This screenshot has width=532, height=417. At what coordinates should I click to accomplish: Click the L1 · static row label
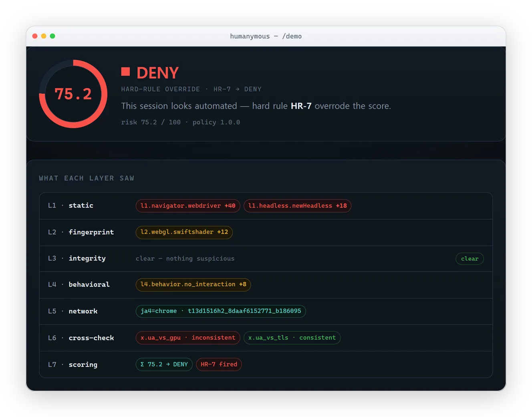pyautogui.click(x=71, y=205)
